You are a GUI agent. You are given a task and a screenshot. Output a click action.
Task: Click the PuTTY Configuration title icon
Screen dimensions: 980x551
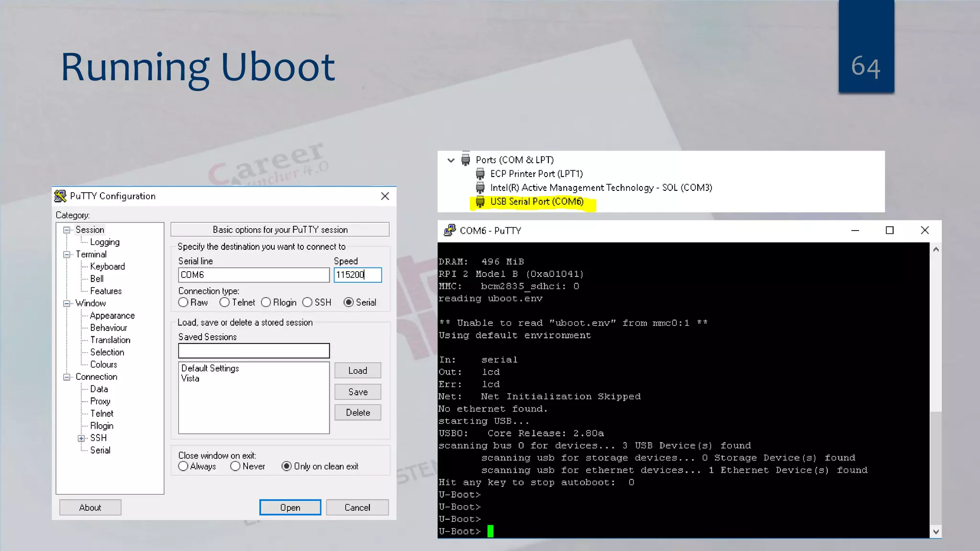tap(60, 196)
